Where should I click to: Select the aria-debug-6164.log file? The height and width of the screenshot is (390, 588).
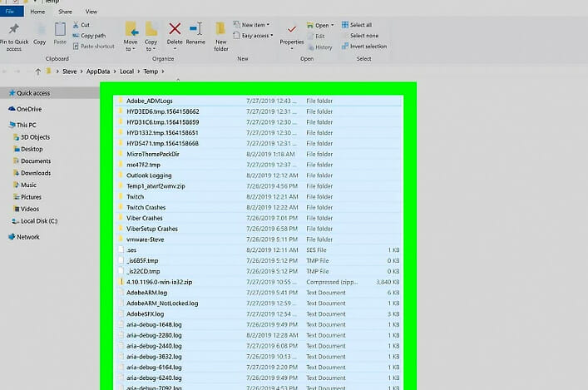tap(258, 367)
